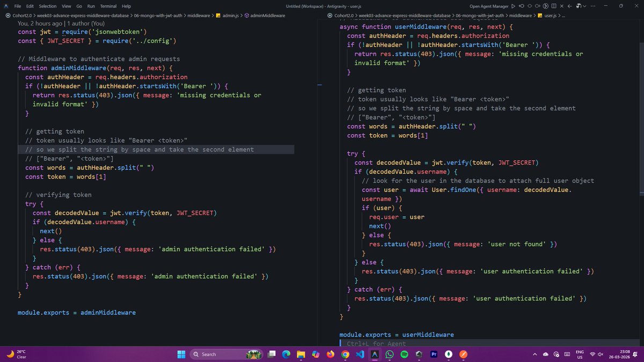The width and height of the screenshot is (644, 362).
Task: Show hidden tray icons chevron
Action: pos(535,354)
